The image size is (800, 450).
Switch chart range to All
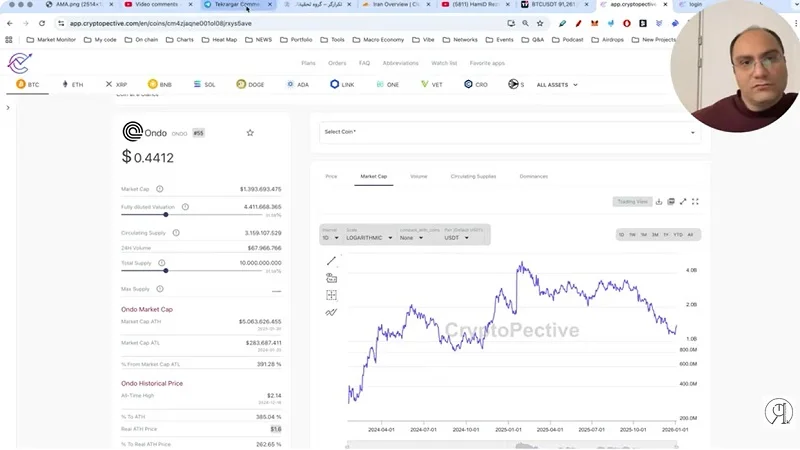(690, 234)
